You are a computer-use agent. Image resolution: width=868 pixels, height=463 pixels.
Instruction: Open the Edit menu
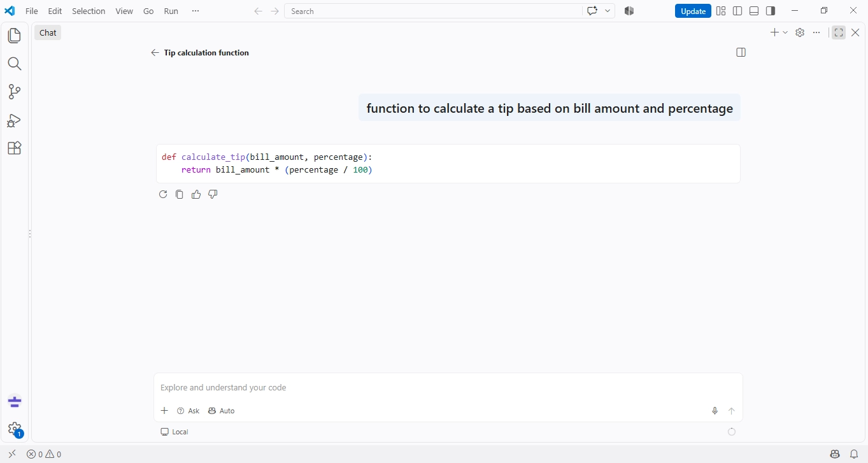tap(55, 11)
